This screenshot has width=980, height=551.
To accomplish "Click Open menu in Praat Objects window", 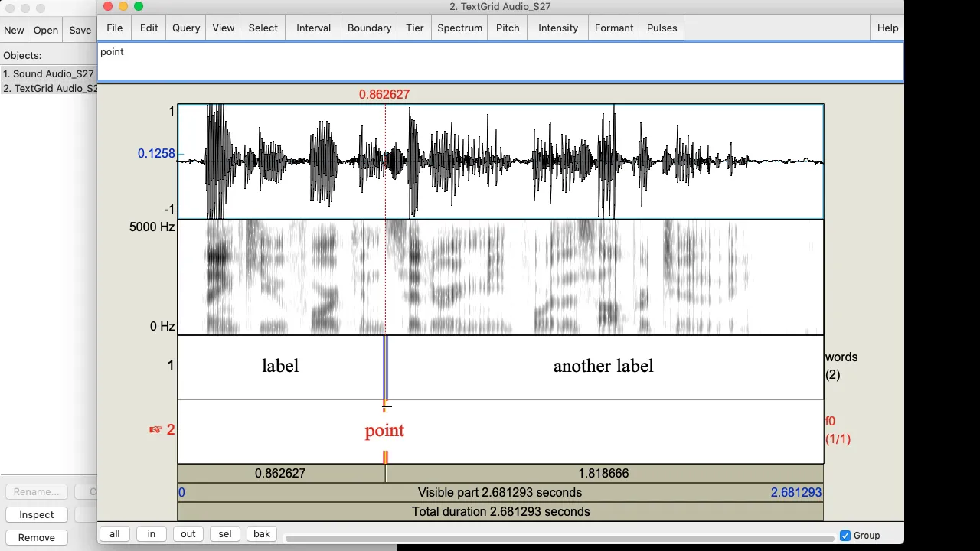I will pos(45,30).
